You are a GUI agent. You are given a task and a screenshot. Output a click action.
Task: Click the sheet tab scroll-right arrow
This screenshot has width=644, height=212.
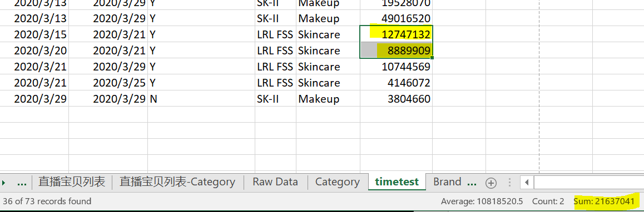(x=4, y=183)
